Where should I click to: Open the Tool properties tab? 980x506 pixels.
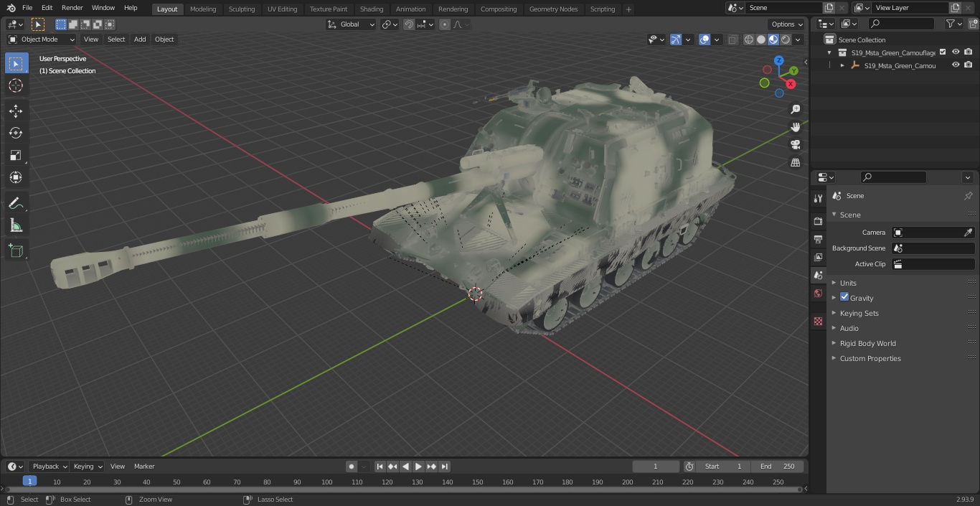(818, 198)
